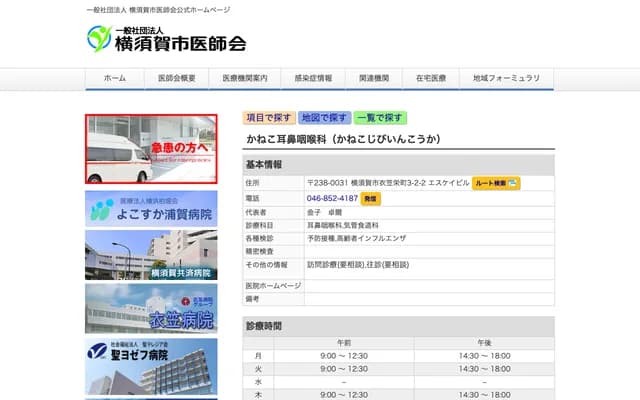The width and height of the screenshot is (640, 400).
Task: Click the 地図で探す map search button
Action: pyautogui.click(x=324, y=118)
